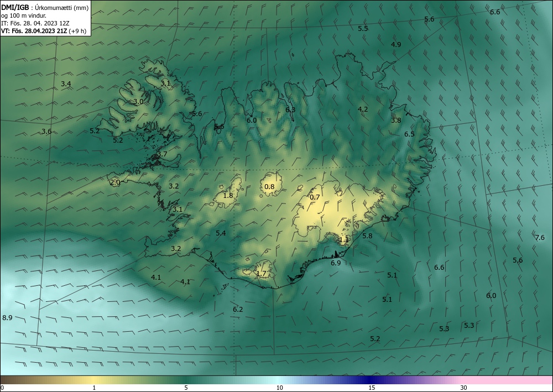
Task: Click the 2.0 value on Snæfellsnes tip
Action: coord(115,182)
